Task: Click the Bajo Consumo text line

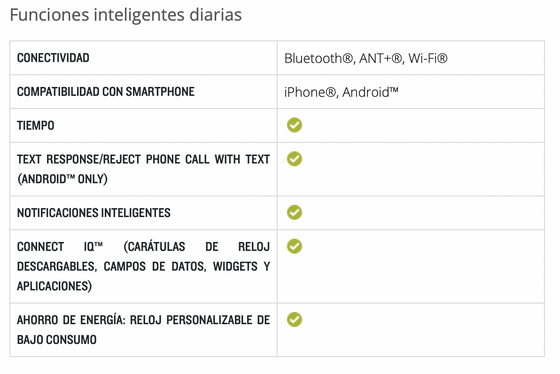Action: click(57, 339)
